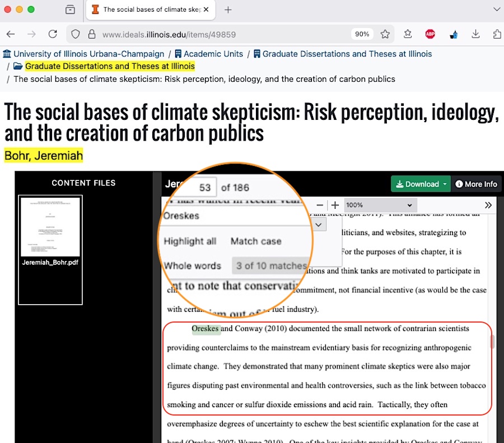Toggle the Highlight all option
The image size is (504, 443).
pos(190,241)
